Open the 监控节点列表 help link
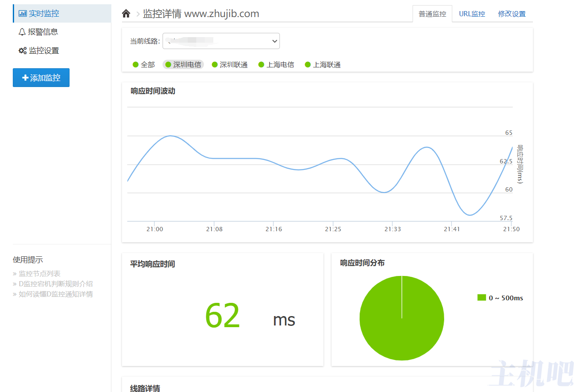This screenshot has width=576, height=392. pos(39,273)
